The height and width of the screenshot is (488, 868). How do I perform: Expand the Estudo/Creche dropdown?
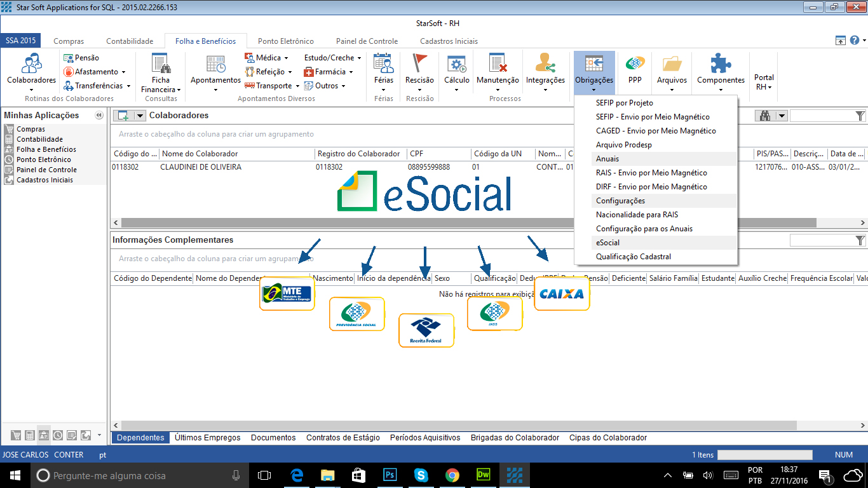click(x=360, y=58)
